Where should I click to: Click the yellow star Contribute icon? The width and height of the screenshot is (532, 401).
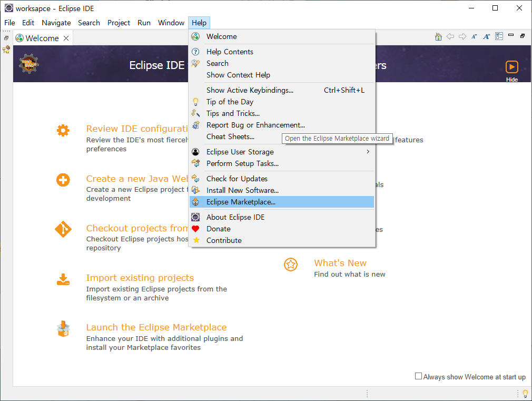pos(196,240)
